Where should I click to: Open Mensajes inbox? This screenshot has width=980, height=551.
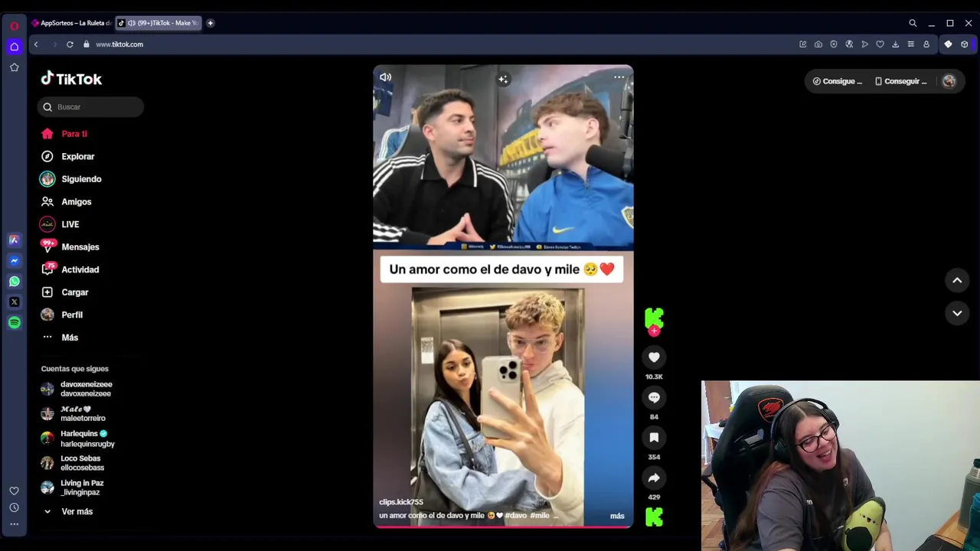pos(70,247)
